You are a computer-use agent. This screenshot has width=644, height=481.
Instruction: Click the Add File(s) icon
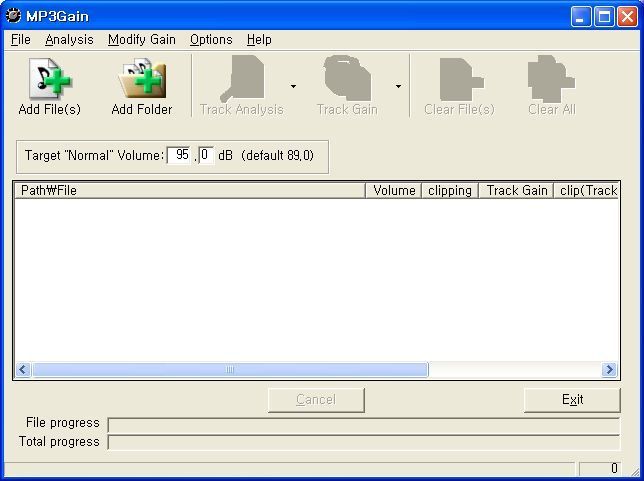pos(50,78)
